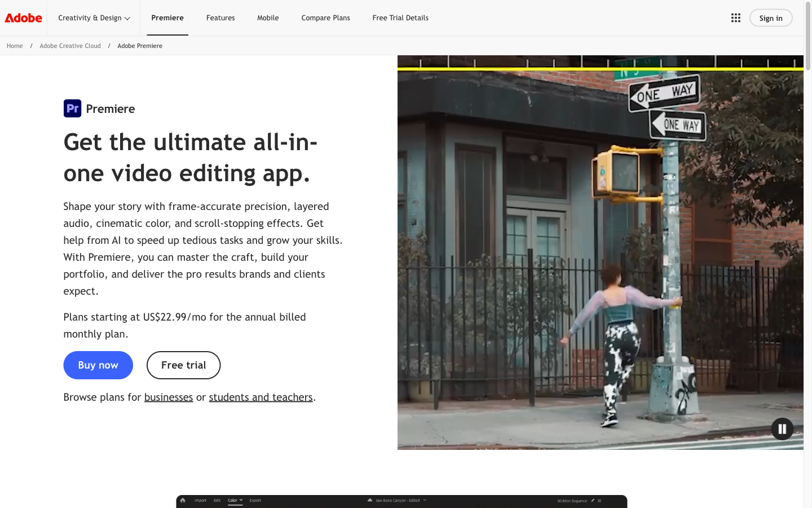Open the hamburger menu near Main Sequence
Image resolution: width=812 pixels, height=508 pixels.
[599, 500]
